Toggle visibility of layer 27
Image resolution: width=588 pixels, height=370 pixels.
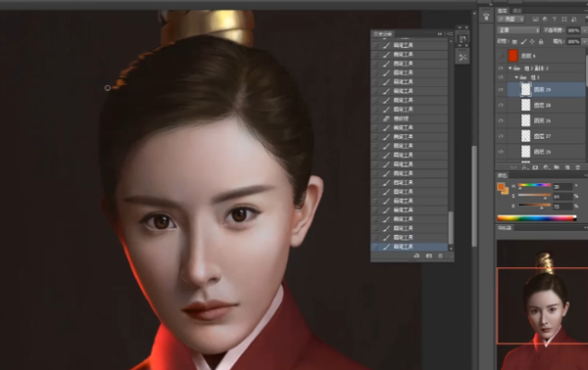502,136
